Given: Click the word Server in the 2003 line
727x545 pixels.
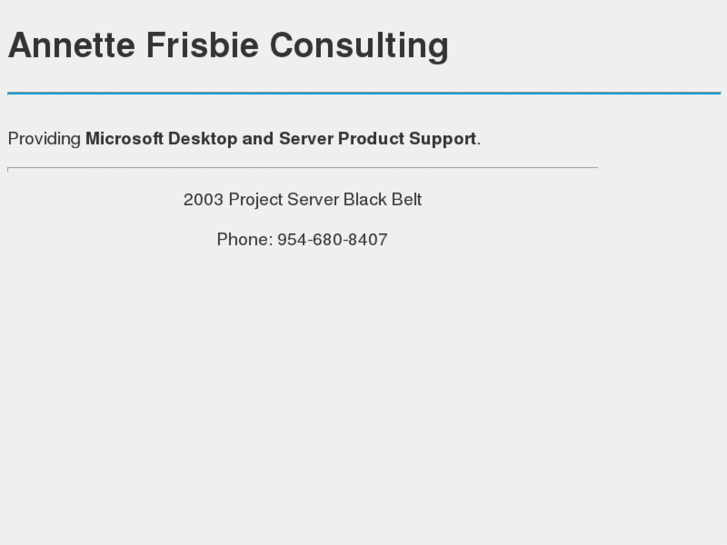Looking at the screenshot, I should (x=313, y=199).
